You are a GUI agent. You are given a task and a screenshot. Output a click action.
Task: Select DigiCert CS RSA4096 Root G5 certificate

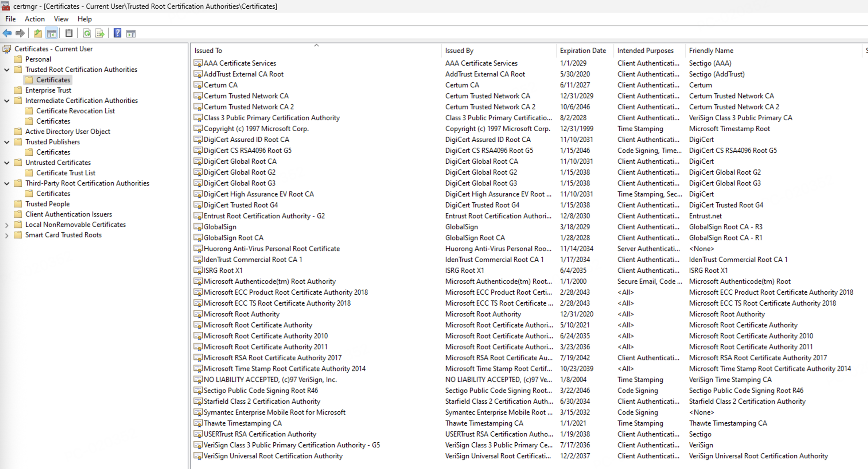coord(248,151)
